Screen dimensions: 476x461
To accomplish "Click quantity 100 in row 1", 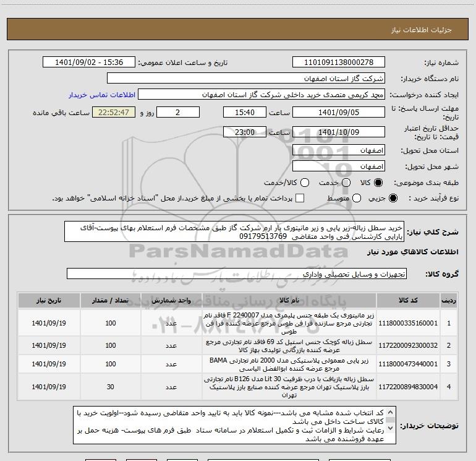I will pyautogui.click(x=111, y=323).
